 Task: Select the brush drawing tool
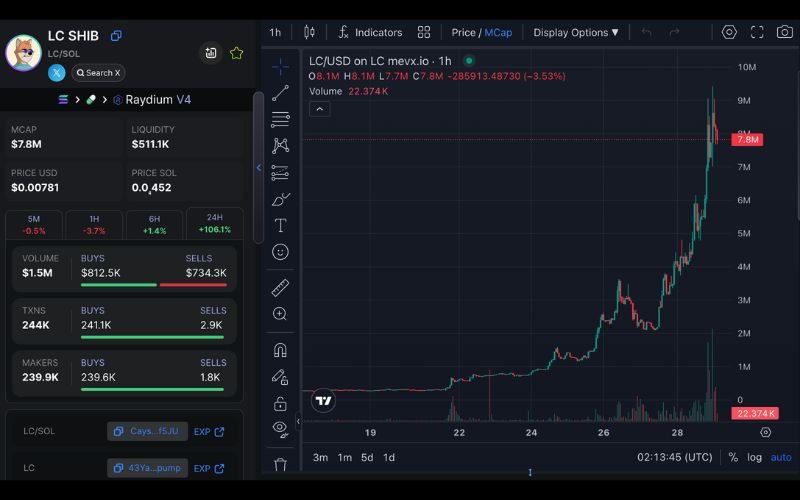tap(280, 199)
